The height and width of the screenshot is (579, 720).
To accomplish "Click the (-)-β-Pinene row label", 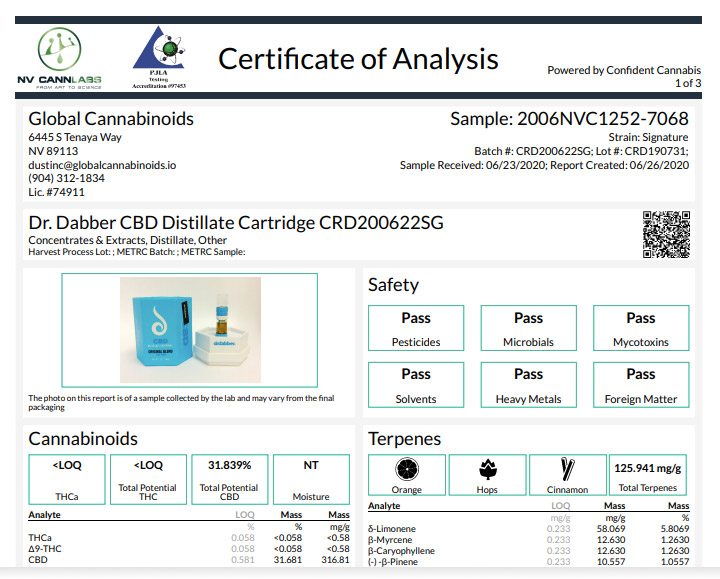I will [x=393, y=562].
